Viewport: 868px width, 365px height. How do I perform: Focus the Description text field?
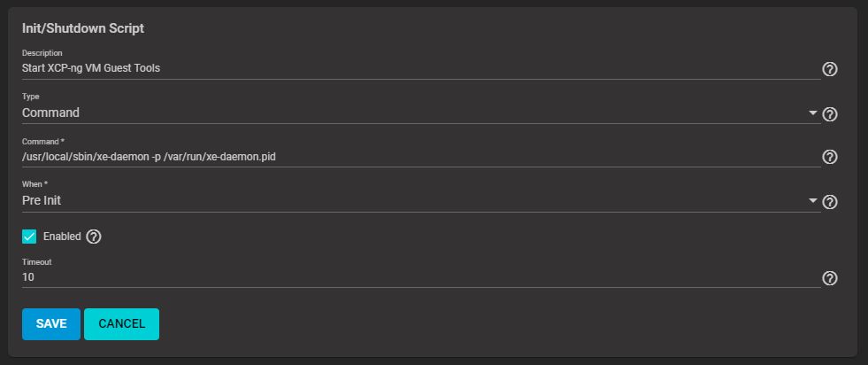[x=420, y=69]
